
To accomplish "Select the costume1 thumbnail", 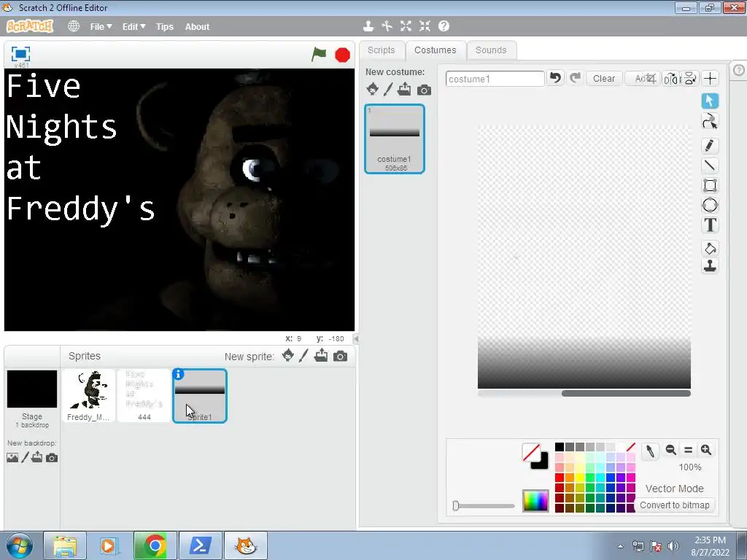I will 395,139.
